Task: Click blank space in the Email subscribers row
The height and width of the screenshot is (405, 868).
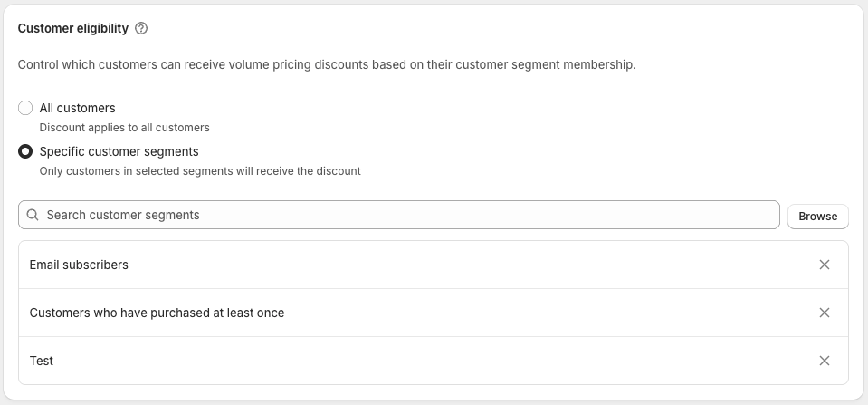Action: point(453,265)
